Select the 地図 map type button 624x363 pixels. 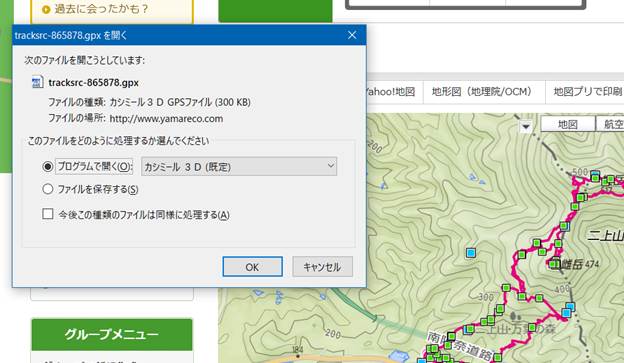coord(568,124)
